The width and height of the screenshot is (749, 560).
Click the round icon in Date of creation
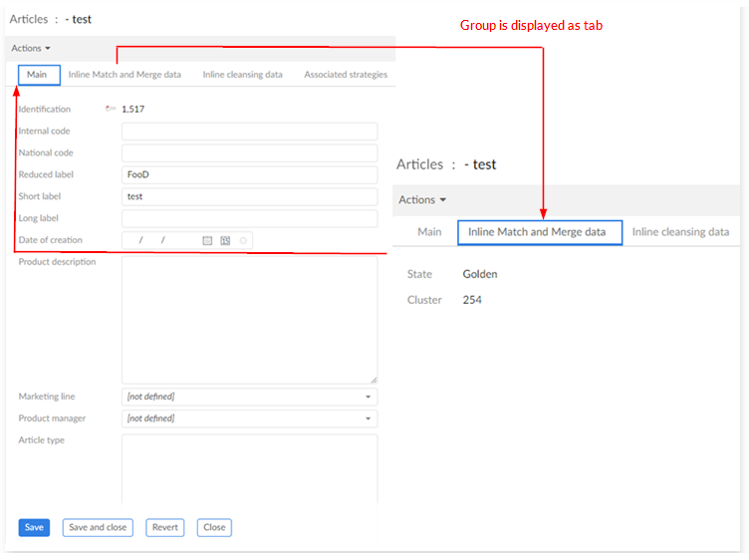[243, 240]
